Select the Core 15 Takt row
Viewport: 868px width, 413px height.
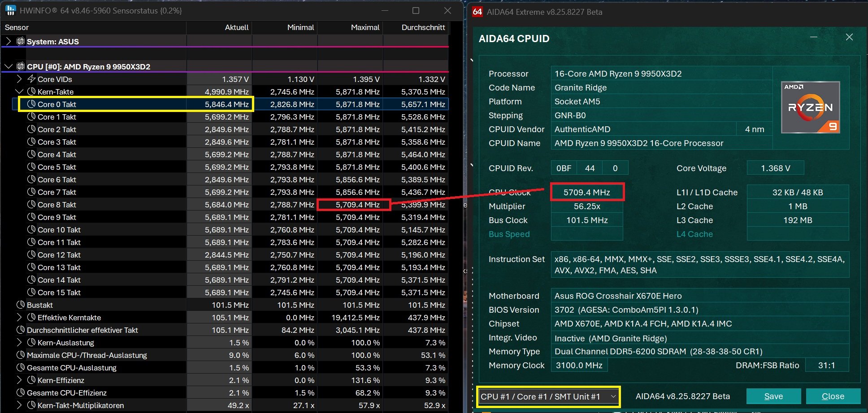59,292
